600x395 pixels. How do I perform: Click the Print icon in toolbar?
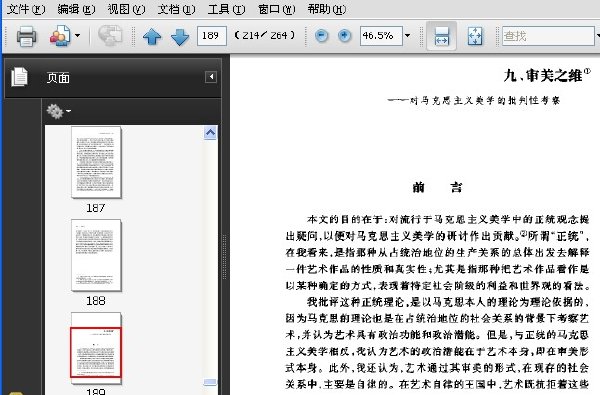[26, 36]
